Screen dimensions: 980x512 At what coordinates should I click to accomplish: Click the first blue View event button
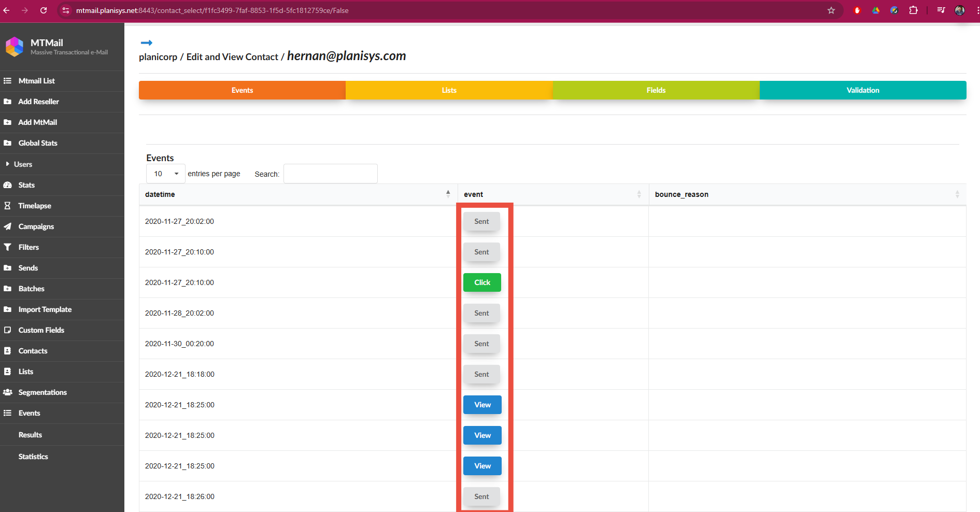(x=482, y=405)
